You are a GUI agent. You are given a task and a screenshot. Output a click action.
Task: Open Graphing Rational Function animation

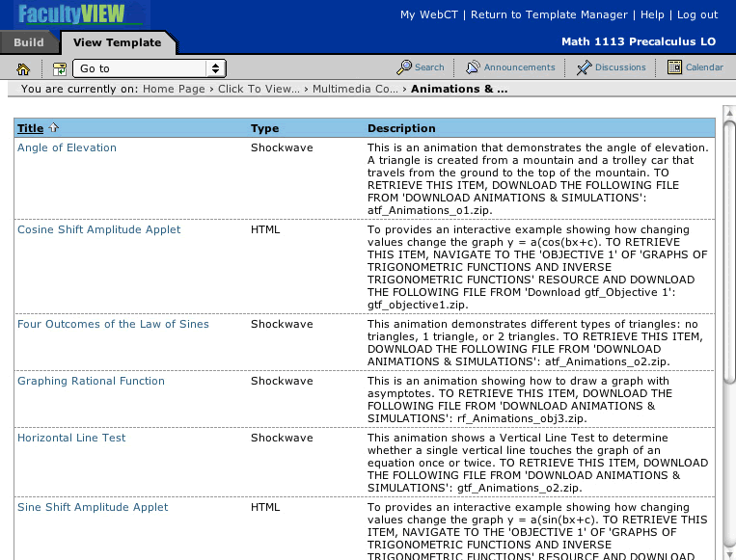91,381
